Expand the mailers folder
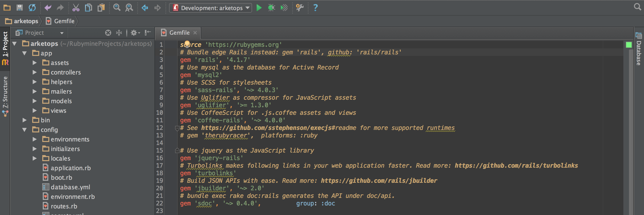Viewport: 644px width, 215px height. [35, 92]
